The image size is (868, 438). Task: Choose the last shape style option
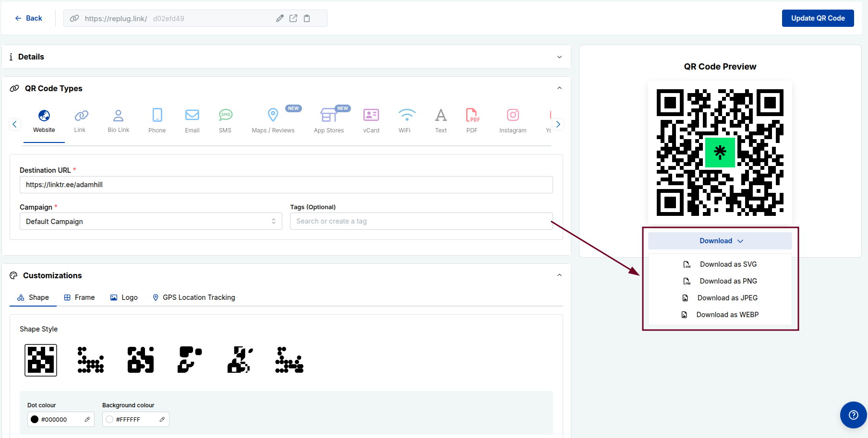click(x=289, y=360)
